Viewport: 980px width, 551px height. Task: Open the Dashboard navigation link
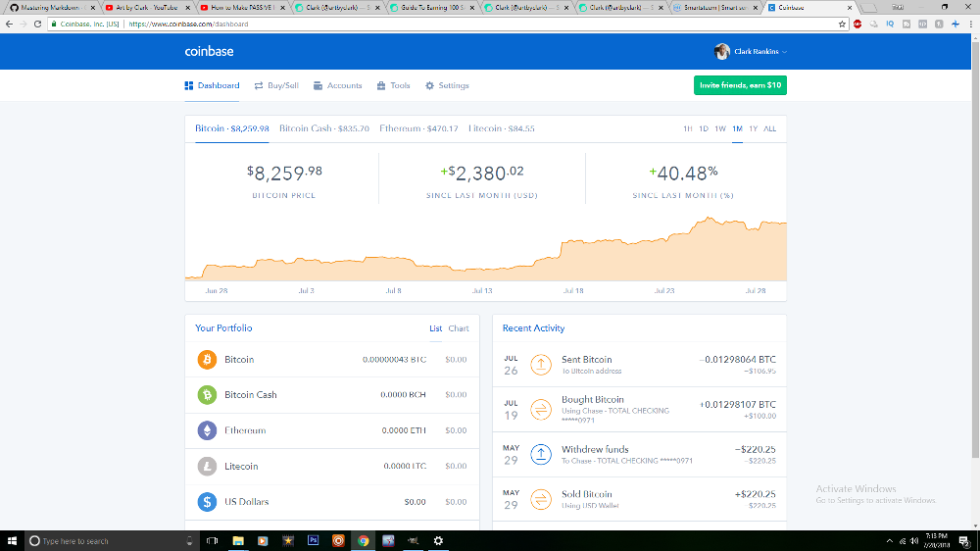[x=212, y=85]
